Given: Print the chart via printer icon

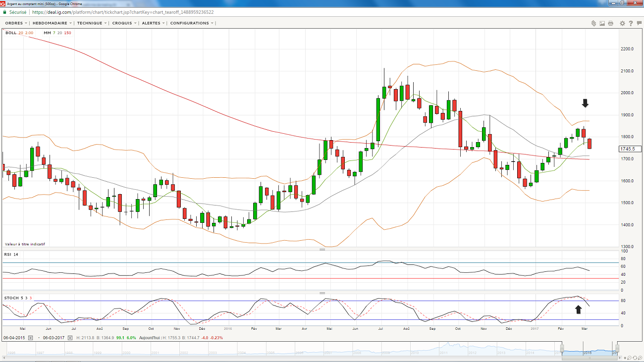Looking at the screenshot, I should click(610, 23).
